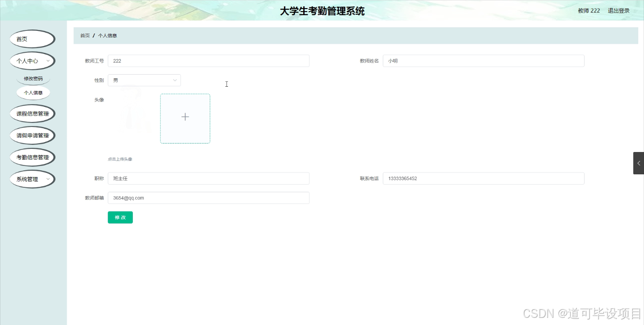Image resolution: width=644 pixels, height=325 pixels.
Task: Open 考勤信息管理 in the sidebar
Action: coord(32,157)
